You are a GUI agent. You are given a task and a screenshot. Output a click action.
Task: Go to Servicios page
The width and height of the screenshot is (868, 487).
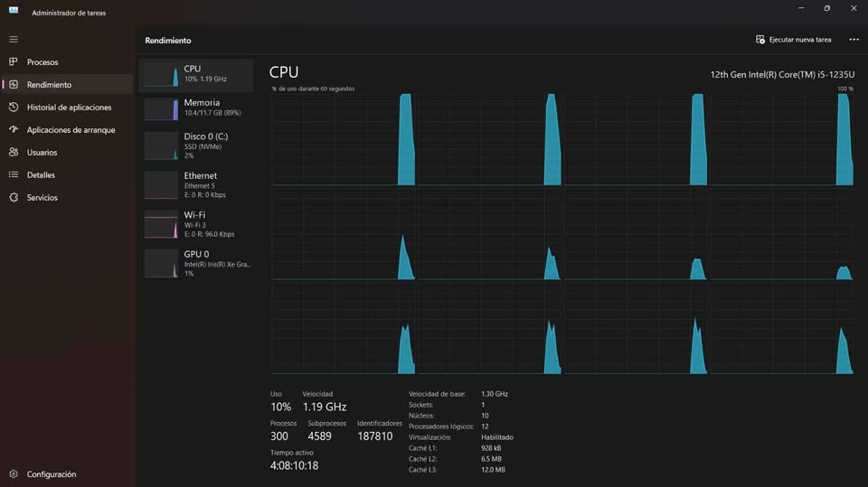[x=68, y=197]
